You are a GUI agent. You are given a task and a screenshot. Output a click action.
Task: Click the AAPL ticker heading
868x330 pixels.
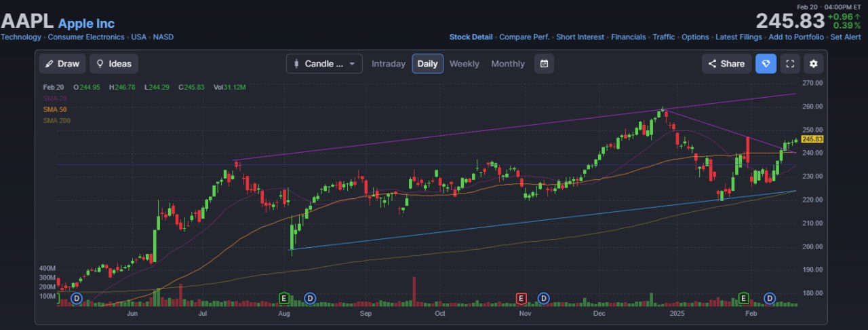point(28,22)
